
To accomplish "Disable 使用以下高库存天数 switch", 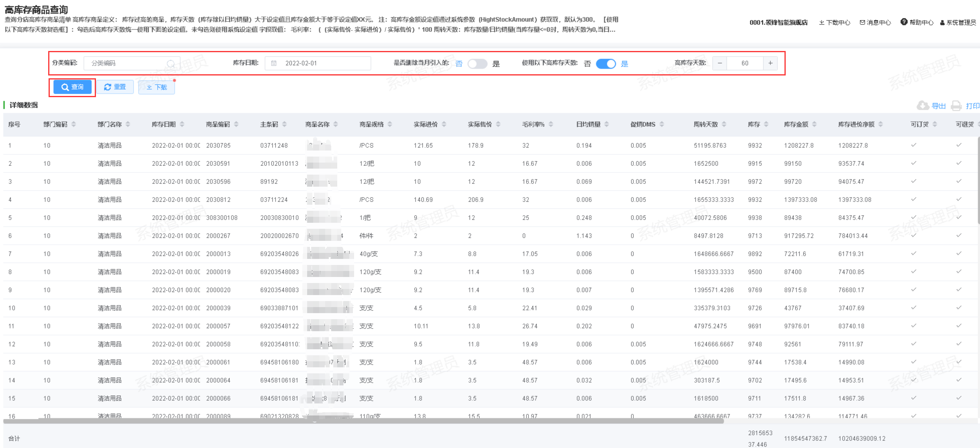I will tap(606, 64).
